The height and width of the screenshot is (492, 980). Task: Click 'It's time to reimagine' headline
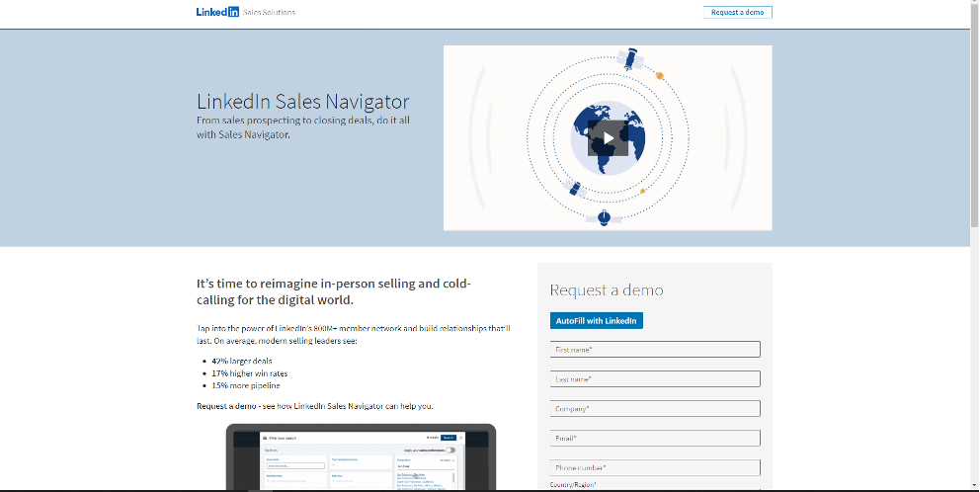tap(334, 291)
